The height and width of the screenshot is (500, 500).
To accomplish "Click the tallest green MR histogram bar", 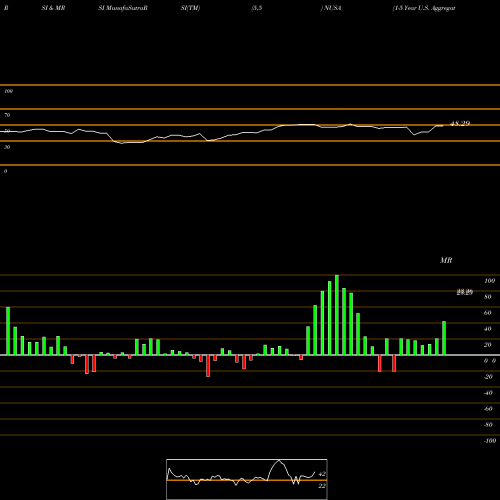I will [337, 315].
